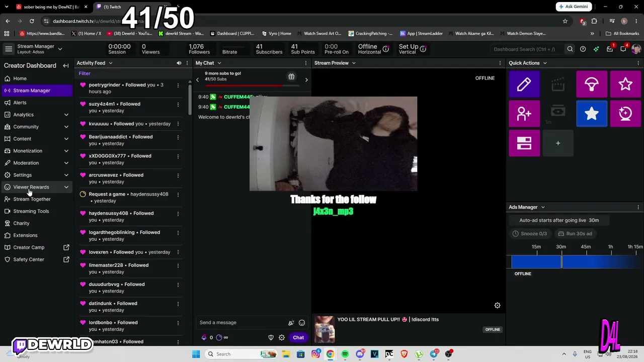
Task: Focus the Dashboard Search field
Action: click(527, 49)
